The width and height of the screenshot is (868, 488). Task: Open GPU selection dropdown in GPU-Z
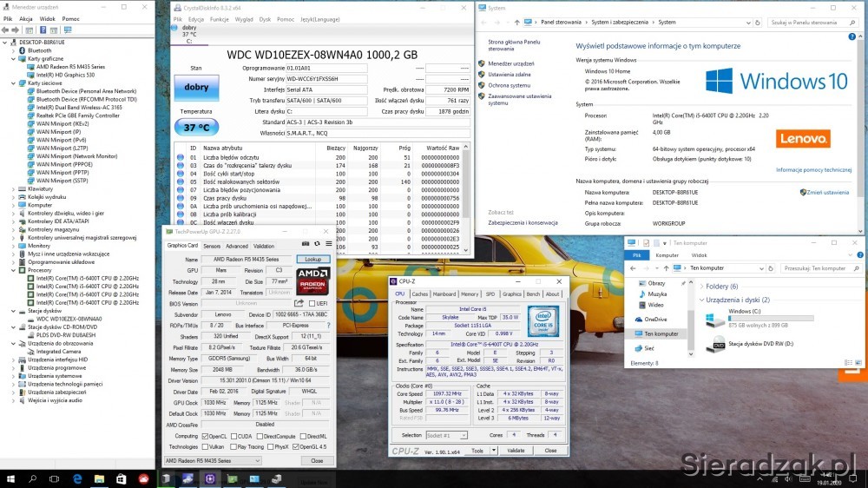[x=213, y=461]
